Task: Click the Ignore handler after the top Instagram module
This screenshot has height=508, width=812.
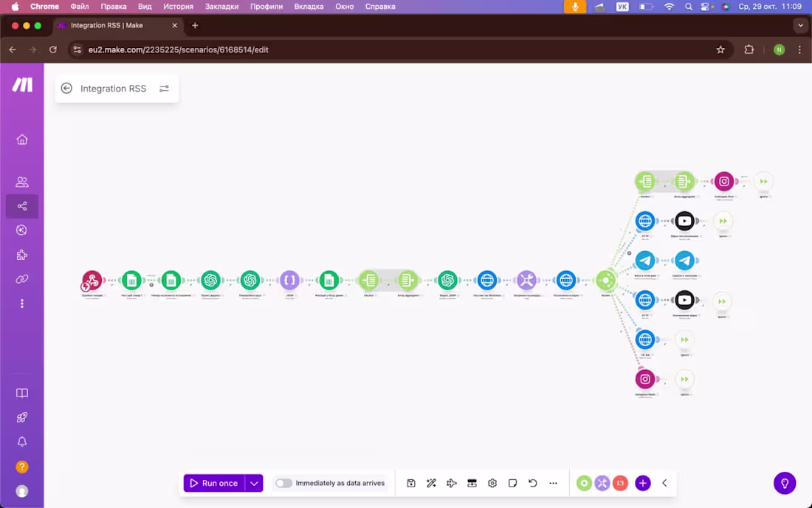Action: 763,181
